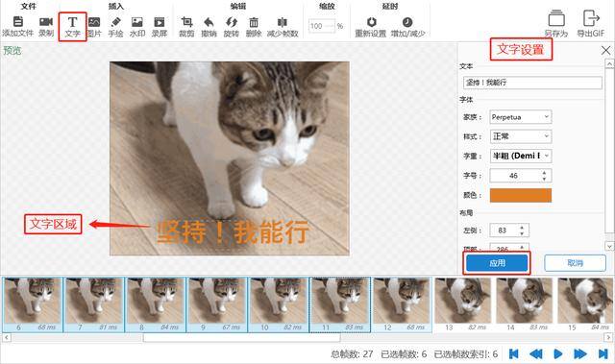The image size is (615, 364).
Task: Click the orange caption text on preview
Action: pos(233,232)
